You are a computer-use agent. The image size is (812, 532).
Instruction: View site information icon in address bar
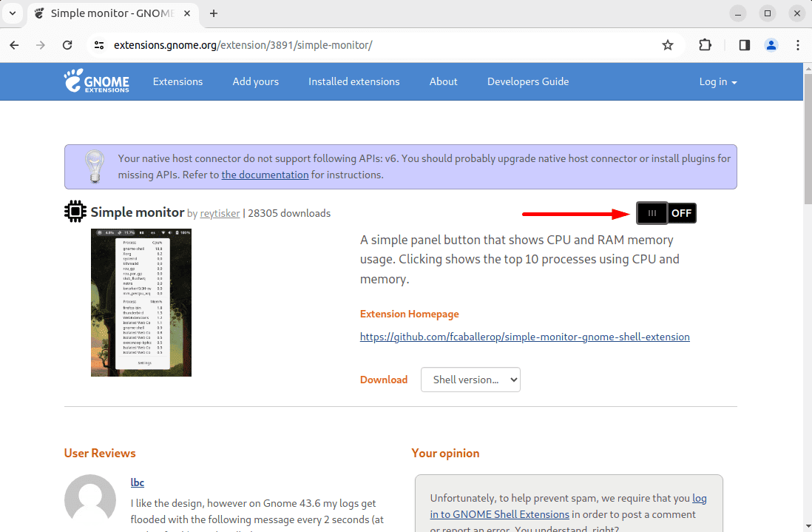pyautogui.click(x=99, y=45)
